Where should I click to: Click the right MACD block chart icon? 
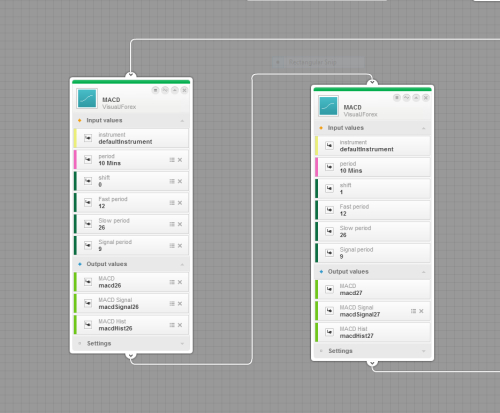328,106
